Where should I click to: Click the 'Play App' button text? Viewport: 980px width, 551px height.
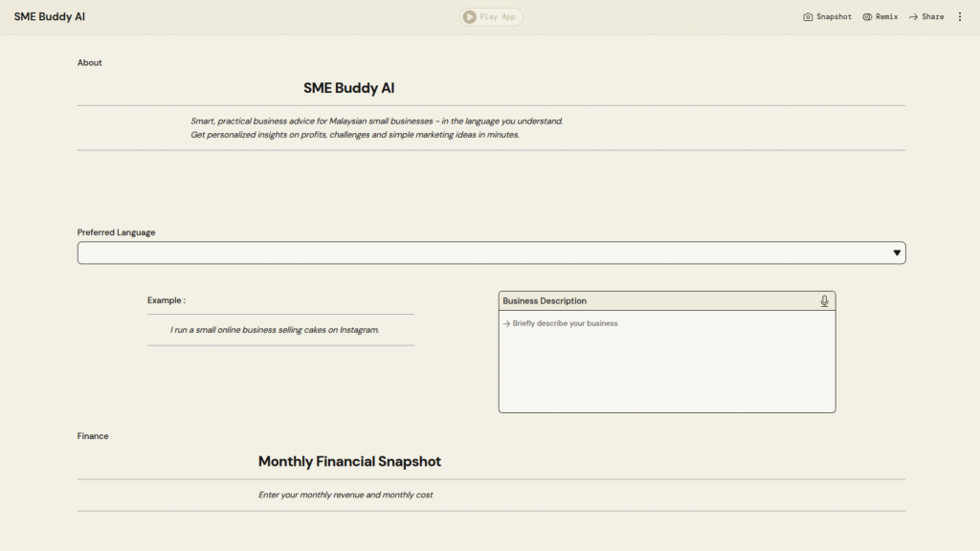(x=498, y=17)
